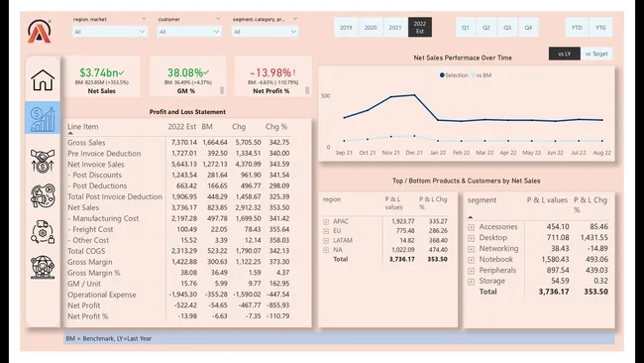Select the Gross Sales line item
The height and width of the screenshot is (363, 644).
86,143
